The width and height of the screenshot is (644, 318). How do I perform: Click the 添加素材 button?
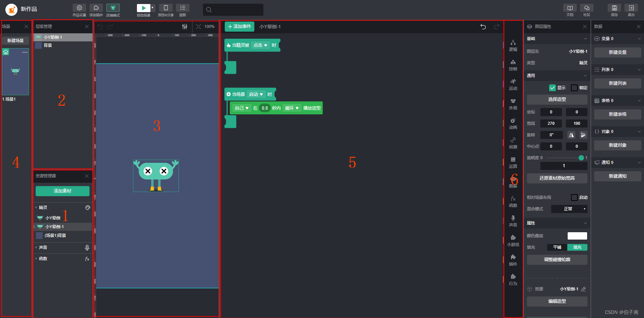point(63,191)
